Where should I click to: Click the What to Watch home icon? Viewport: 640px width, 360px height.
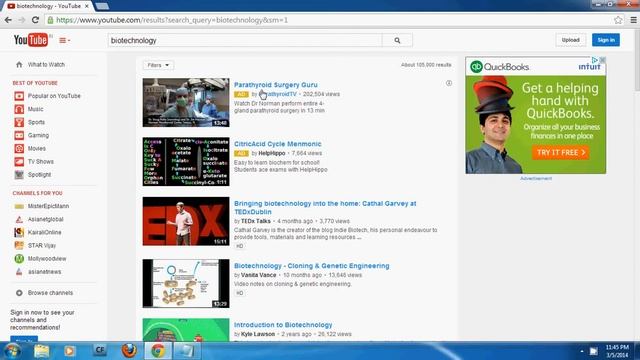[19, 64]
